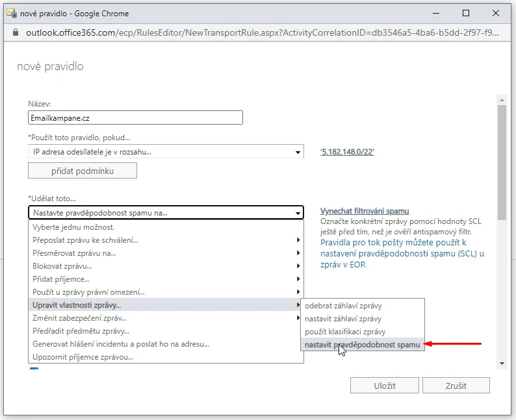Open the 'Nastavte pravděpodobnost spamu na...' dropdown
The image size is (516, 420).
click(166, 213)
